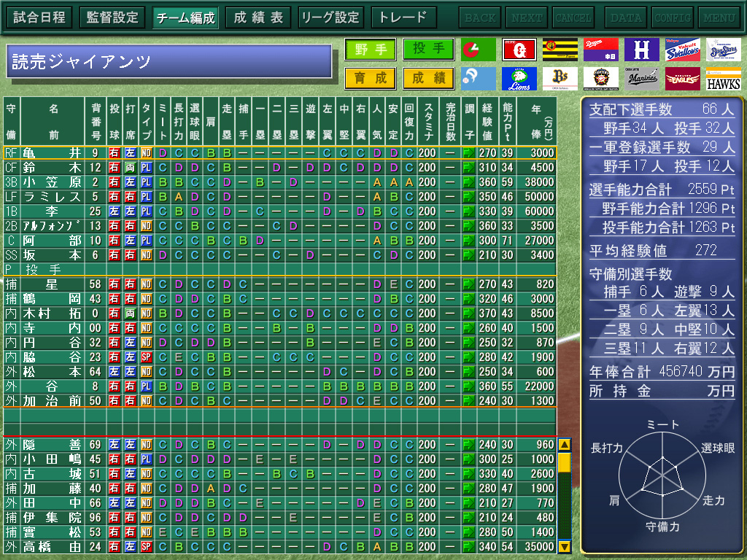Click the SP type badge on 高橋由's row
747x560 pixels.
click(146, 547)
